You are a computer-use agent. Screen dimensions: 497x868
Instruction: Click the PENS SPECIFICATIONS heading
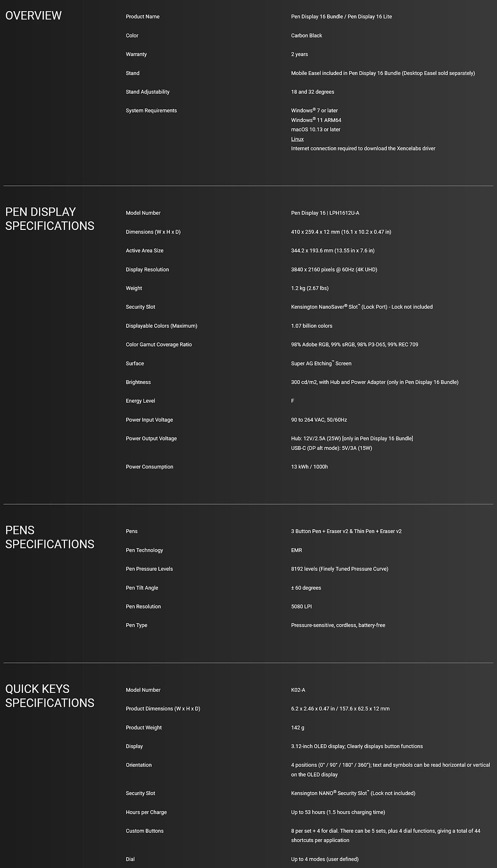point(50,537)
